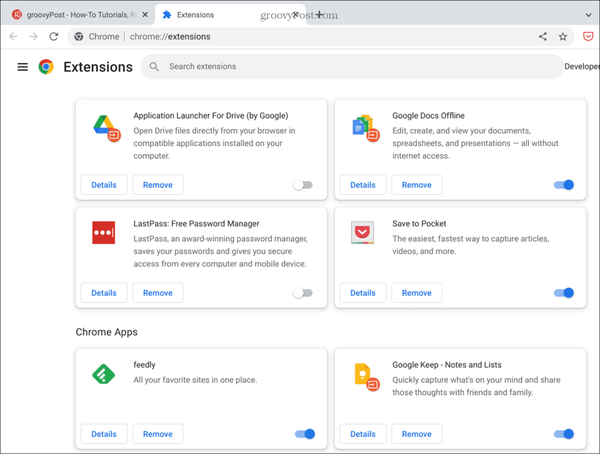Switch to the groovyPost How-To Tutorials tab
Viewport: 600px width, 454px height.
(75, 15)
